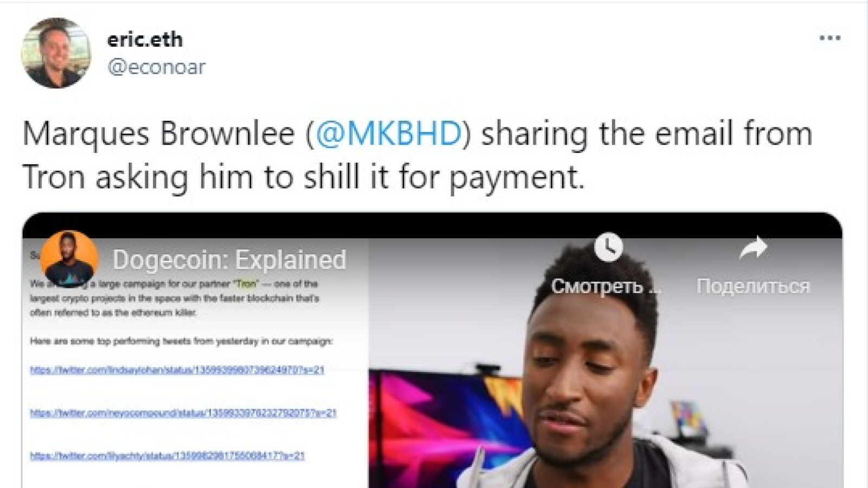This screenshot has width=868, height=488.
Task: Open the lilyachty Twitter status link
Action: click(167, 455)
